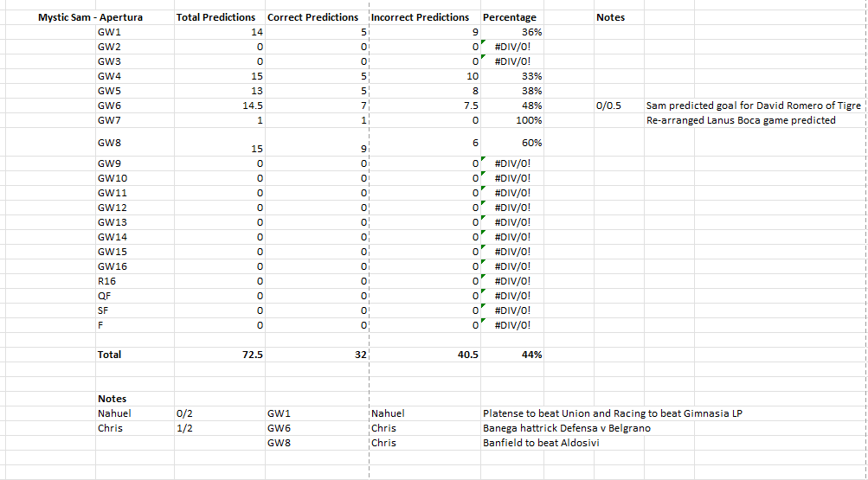Click the 'Incorrect Predictions' column header
Image resolution: width=868 pixels, height=480 pixels.
coord(421,17)
